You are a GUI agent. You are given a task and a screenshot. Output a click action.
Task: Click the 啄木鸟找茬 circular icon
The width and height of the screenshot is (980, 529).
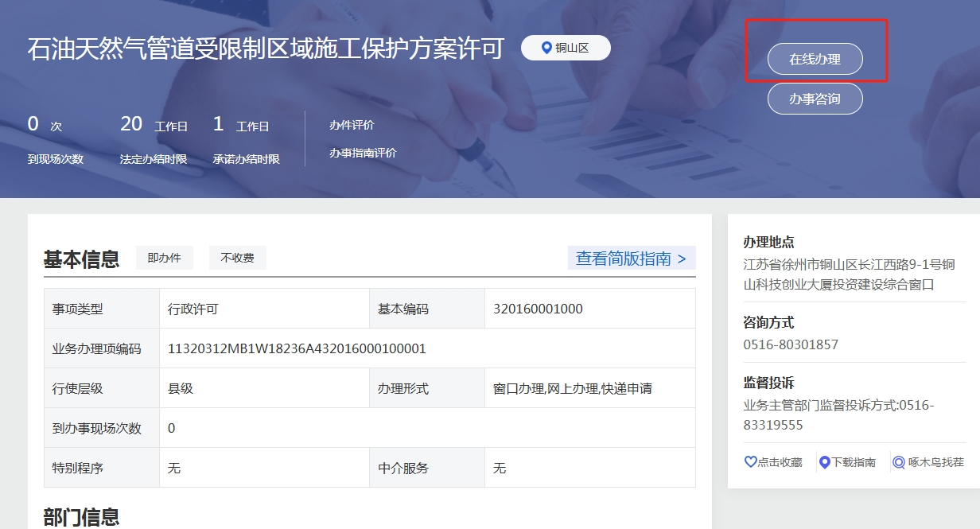pyautogui.click(x=899, y=462)
